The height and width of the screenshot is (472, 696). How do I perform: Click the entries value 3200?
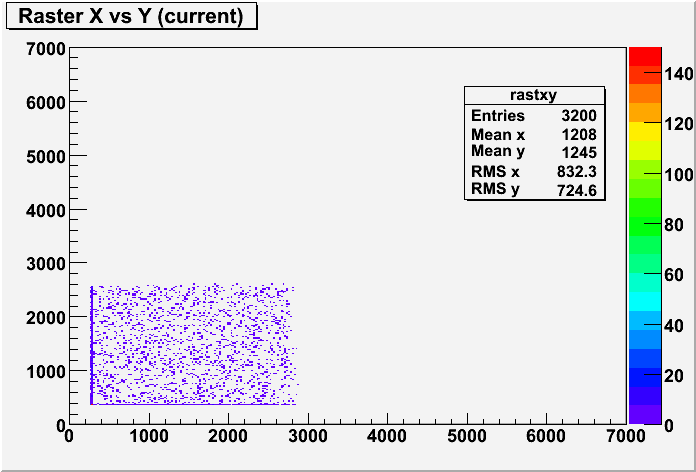point(579,116)
